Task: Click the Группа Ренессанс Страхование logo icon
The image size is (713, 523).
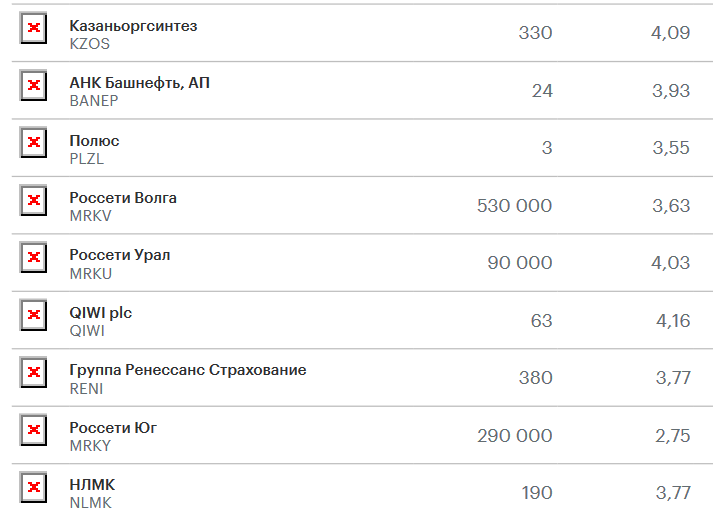Action: [x=33, y=372]
